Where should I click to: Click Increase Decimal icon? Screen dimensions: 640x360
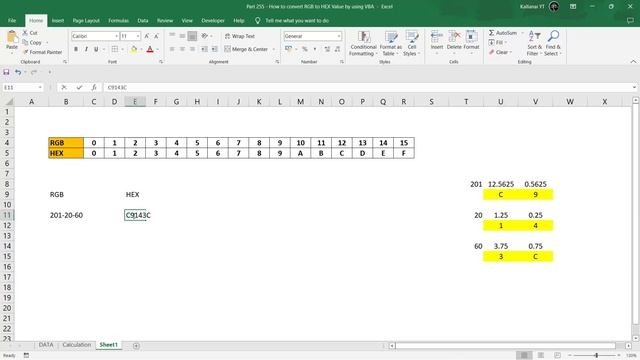pyautogui.click(x=327, y=49)
